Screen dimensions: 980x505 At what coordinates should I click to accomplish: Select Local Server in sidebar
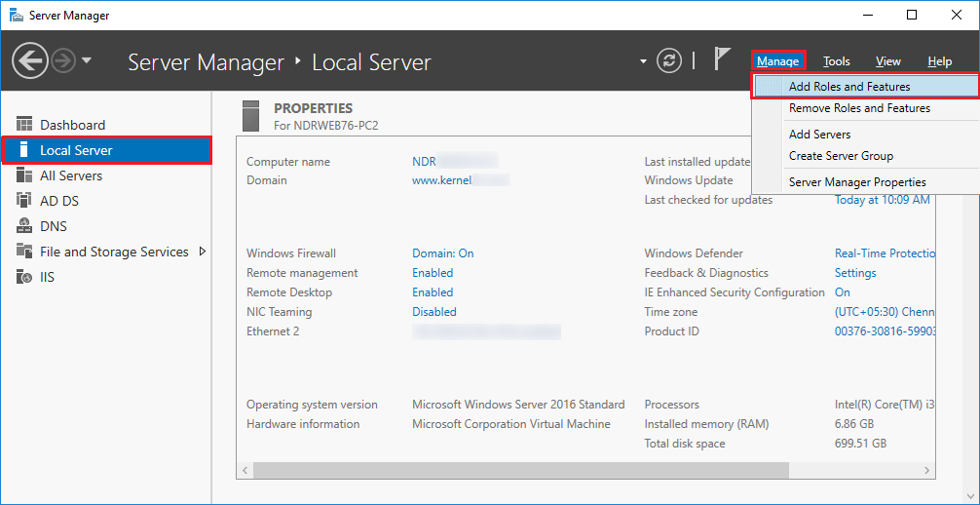[x=107, y=150]
